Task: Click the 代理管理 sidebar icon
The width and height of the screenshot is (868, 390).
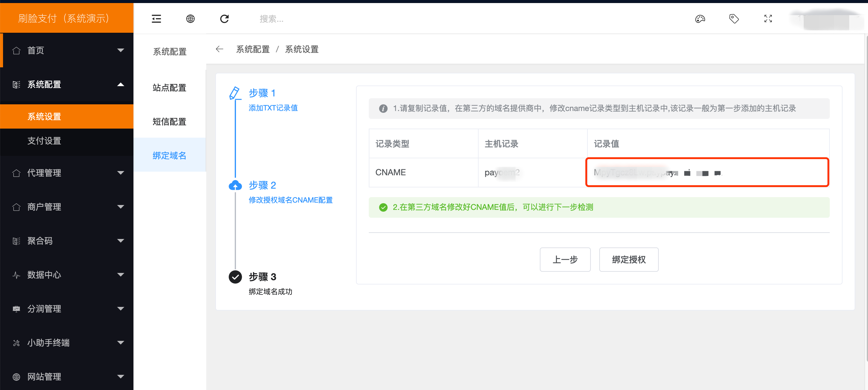Action: [16, 173]
